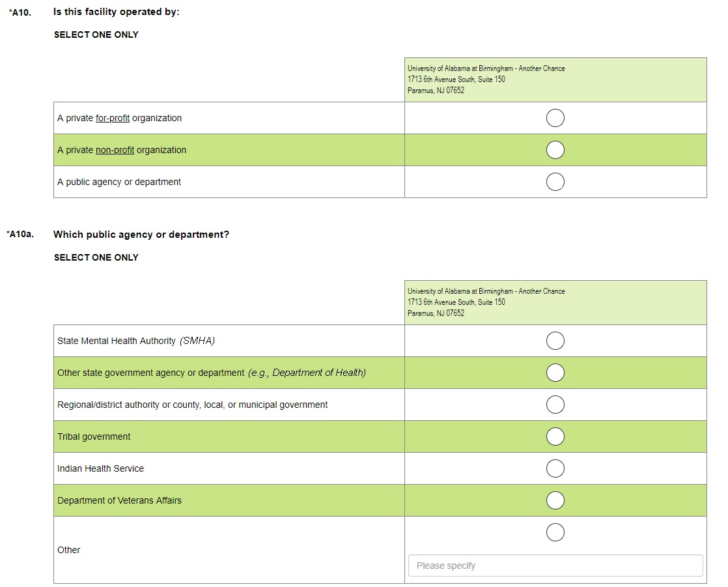Viewport: 728px width, 587px height.
Task: Pick the State Mental Health Authority radio
Action: [555, 341]
